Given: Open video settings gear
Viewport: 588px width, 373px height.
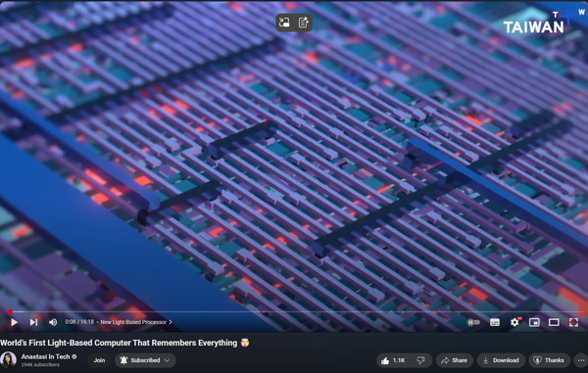Looking at the screenshot, I should 514,322.
